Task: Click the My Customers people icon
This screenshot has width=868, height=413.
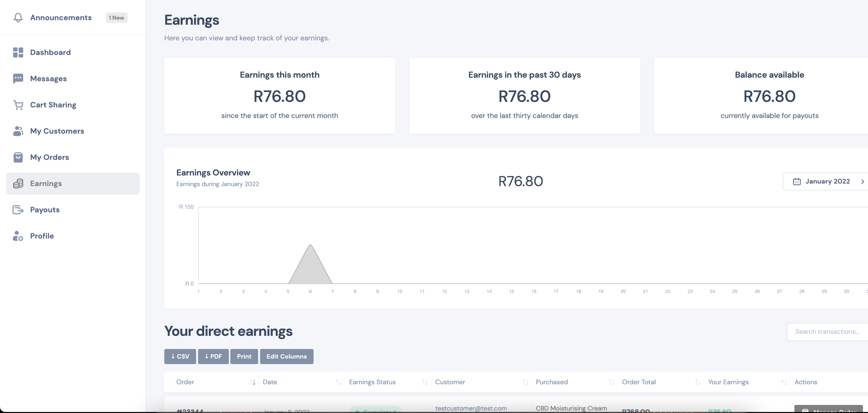Action: click(x=18, y=131)
